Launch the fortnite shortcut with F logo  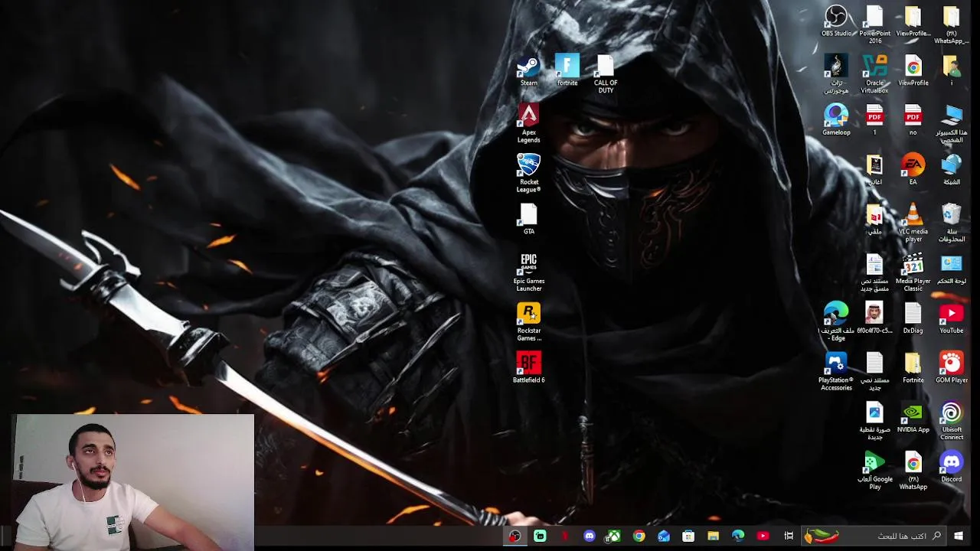tap(567, 71)
